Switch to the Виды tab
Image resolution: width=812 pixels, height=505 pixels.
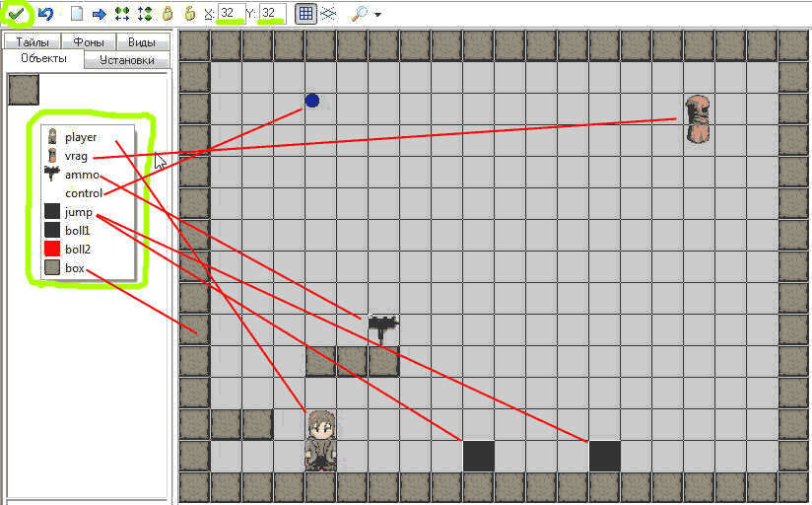coord(142,41)
